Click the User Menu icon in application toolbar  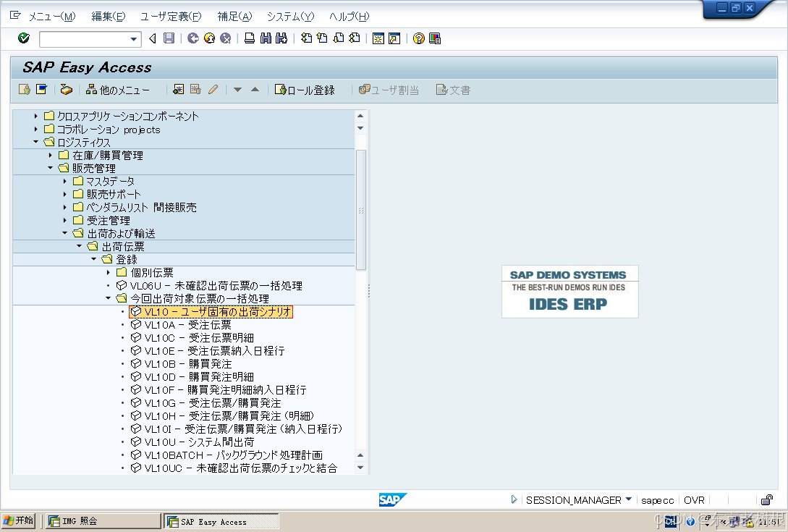pyautogui.click(x=24, y=90)
